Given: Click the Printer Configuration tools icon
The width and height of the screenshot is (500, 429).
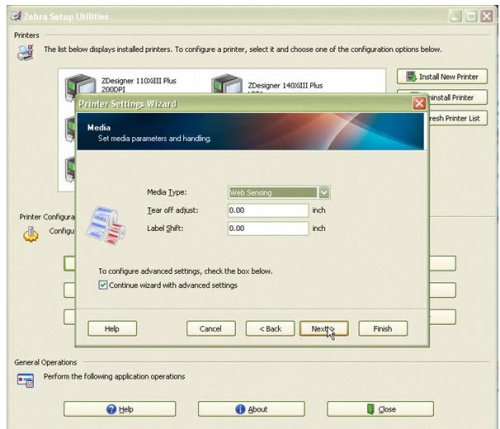Looking at the screenshot, I should click(31, 234).
